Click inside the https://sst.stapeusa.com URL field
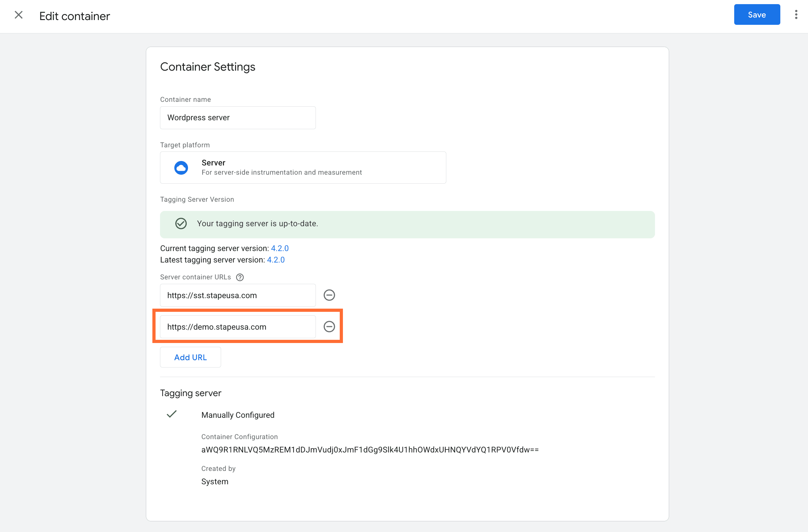808x532 pixels. [237, 295]
